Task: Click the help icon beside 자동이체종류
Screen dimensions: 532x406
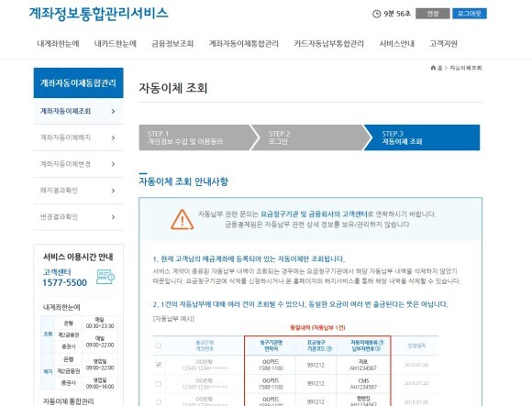Action: tap(382, 343)
